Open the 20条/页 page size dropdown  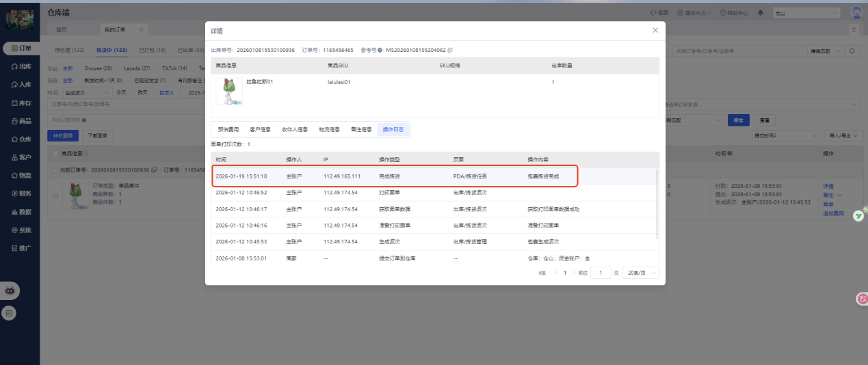[642, 273]
